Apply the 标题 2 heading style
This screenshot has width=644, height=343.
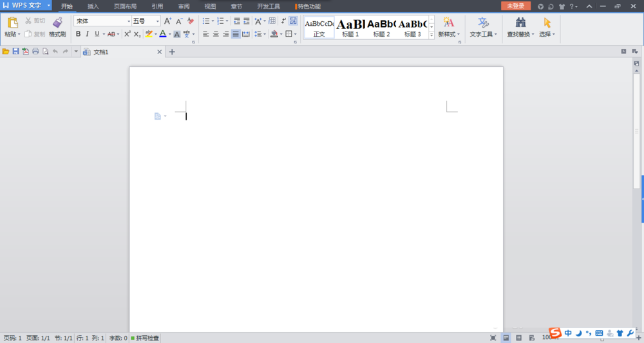[381, 28]
